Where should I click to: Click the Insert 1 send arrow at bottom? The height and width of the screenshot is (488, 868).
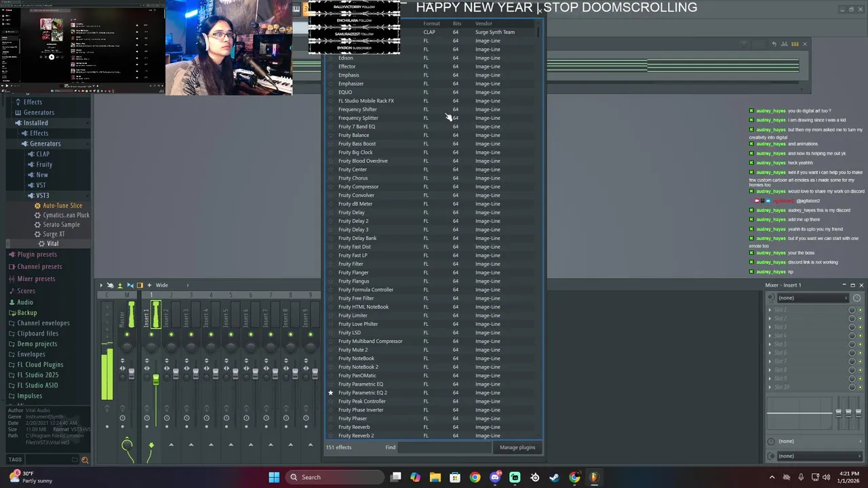coord(151,445)
